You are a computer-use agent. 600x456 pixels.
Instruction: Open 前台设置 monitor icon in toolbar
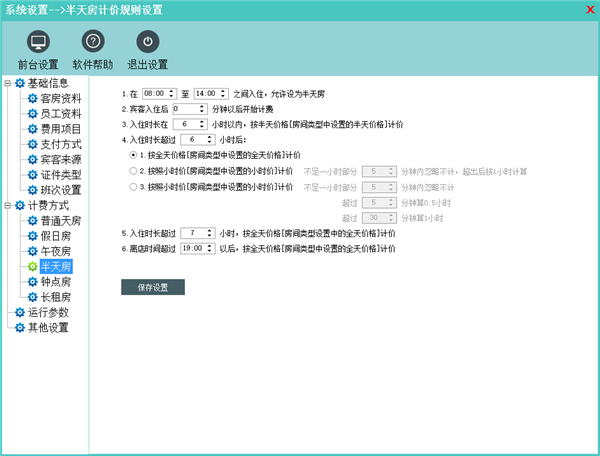click(38, 42)
